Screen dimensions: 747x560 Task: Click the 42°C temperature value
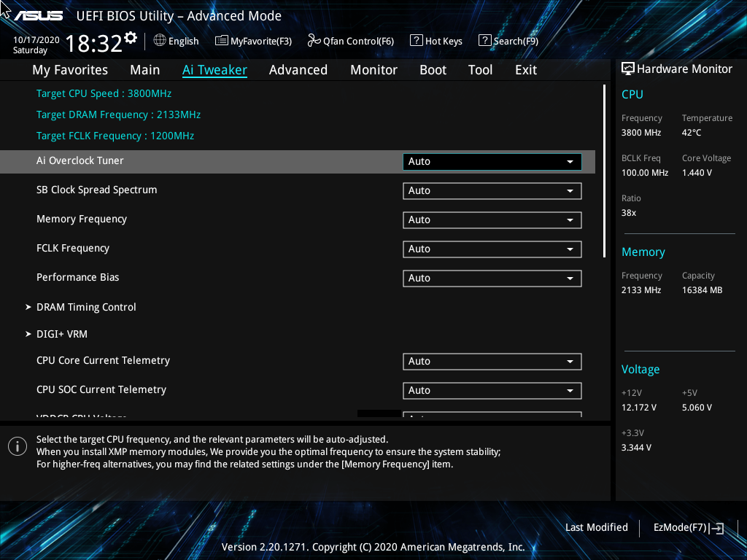(692, 133)
